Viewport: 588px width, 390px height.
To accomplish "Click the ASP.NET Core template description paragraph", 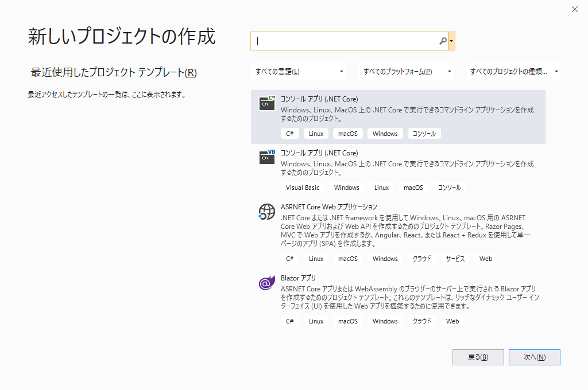I will (x=405, y=231).
